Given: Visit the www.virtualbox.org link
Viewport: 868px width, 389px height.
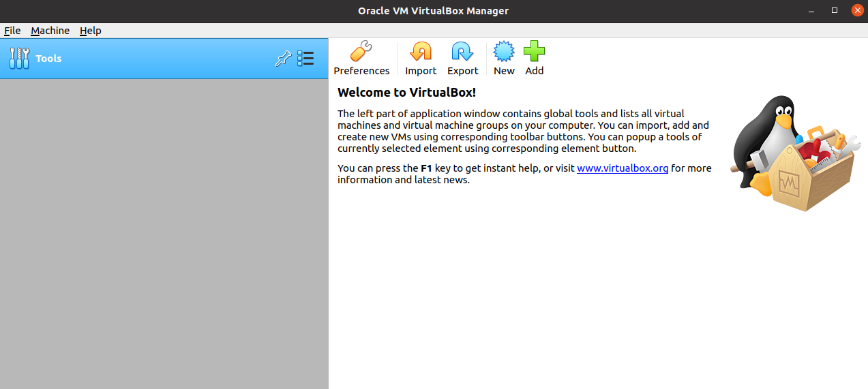Looking at the screenshot, I should (622, 168).
